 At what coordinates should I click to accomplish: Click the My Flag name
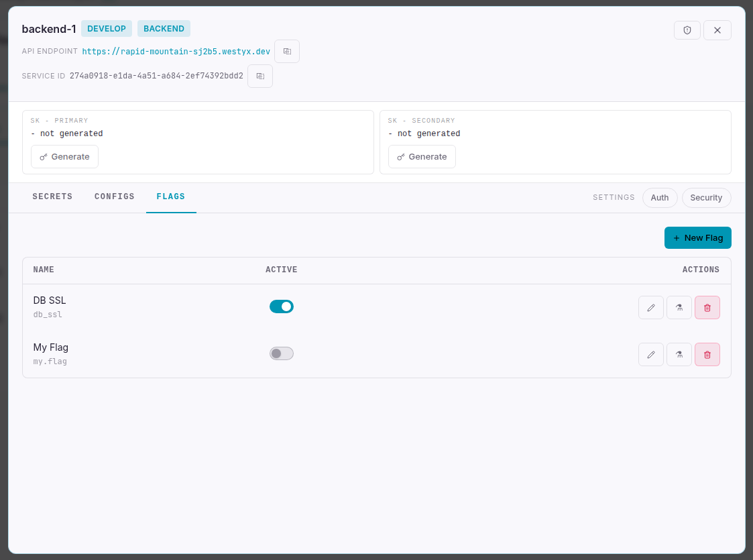50,347
